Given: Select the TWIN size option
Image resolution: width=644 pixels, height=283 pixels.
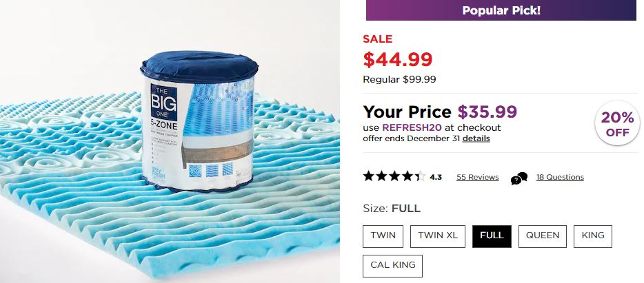Looking at the screenshot, I should point(383,235).
